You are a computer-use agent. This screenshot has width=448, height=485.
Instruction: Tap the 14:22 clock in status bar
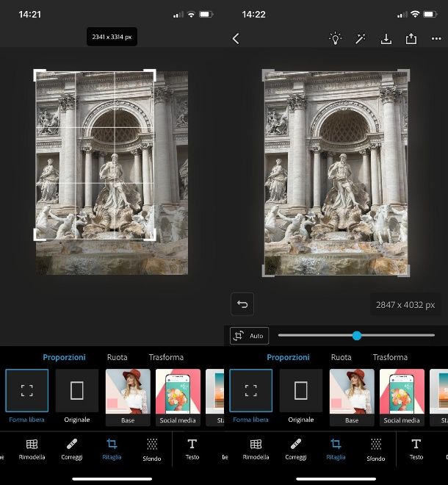click(253, 14)
